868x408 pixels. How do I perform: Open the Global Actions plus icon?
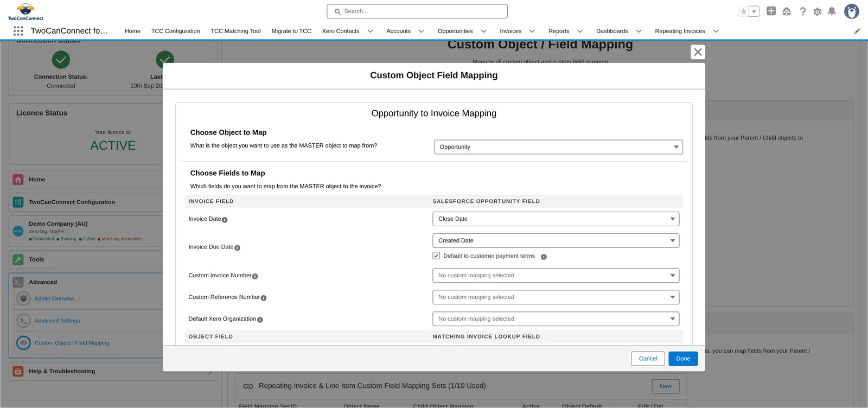[x=771, y=11]
